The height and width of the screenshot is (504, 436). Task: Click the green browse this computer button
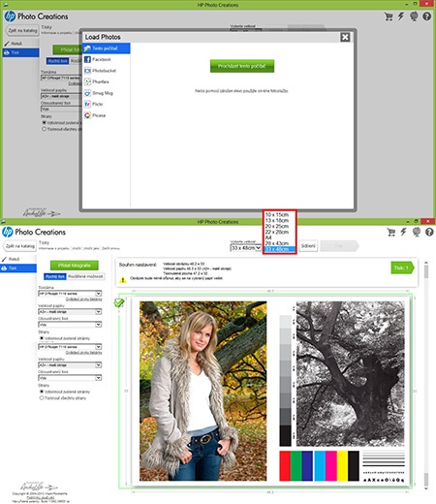[x=242, y=66]
